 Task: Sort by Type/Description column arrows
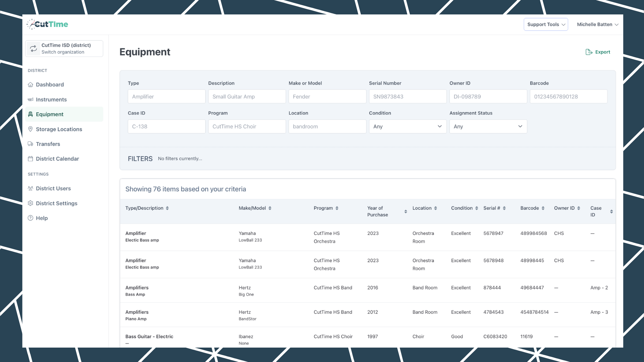(x=167, y=208)
